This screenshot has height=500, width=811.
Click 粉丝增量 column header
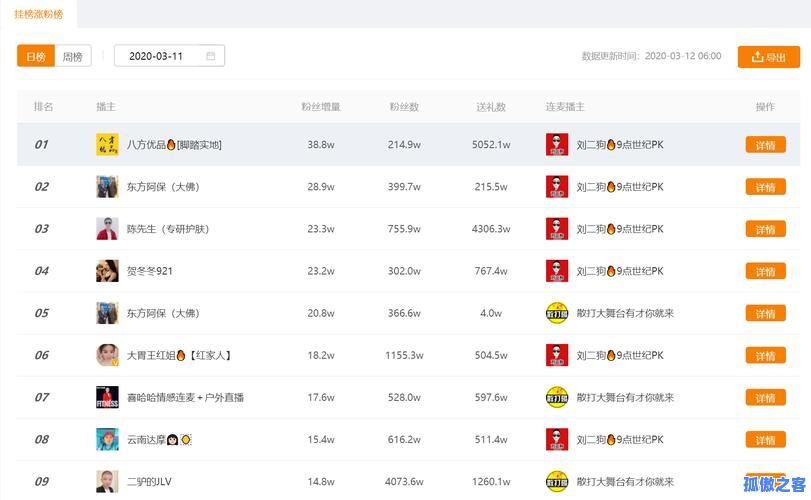(x=321, y=107)
